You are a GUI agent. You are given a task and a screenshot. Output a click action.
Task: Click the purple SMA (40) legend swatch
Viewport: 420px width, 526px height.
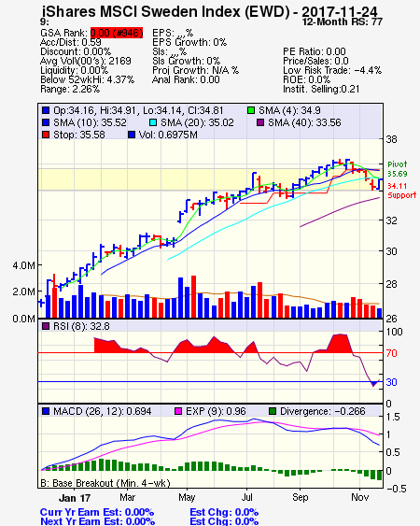260,122
